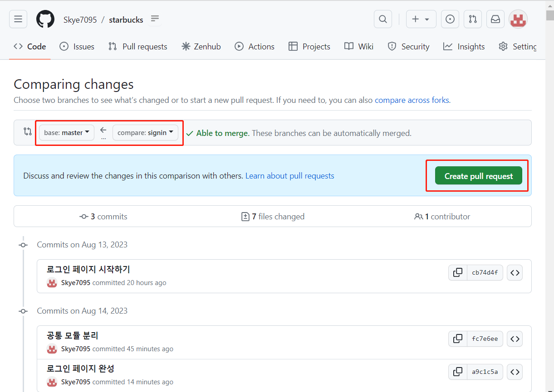Open commit 로그인 페이지 시작하기

coord(88,269)
